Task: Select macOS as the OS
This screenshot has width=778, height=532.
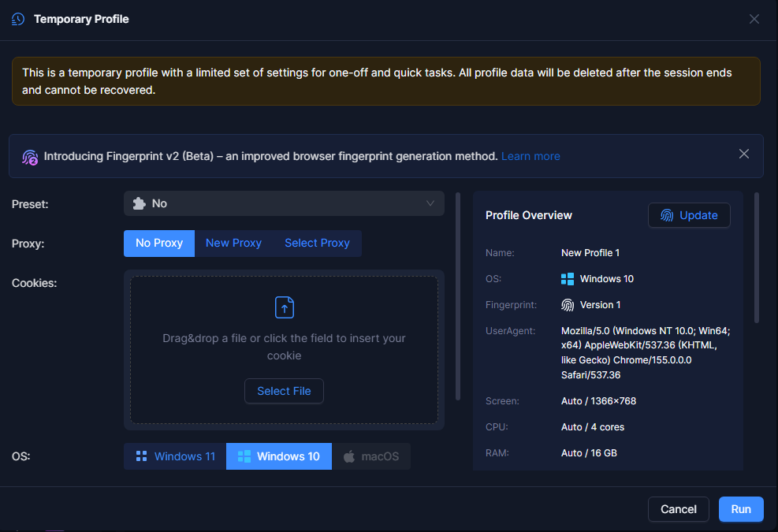Action: pyautogui.click(x=371, y=456)
